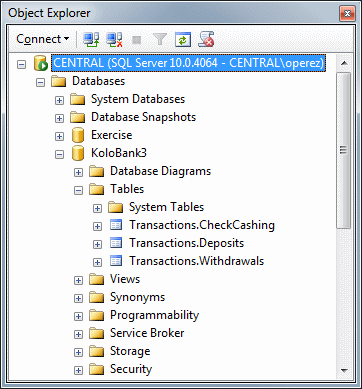This screenshot has height=389, width=362.
Task: Click the Disconnect server toolbar icon
Action: coord(114,40)
